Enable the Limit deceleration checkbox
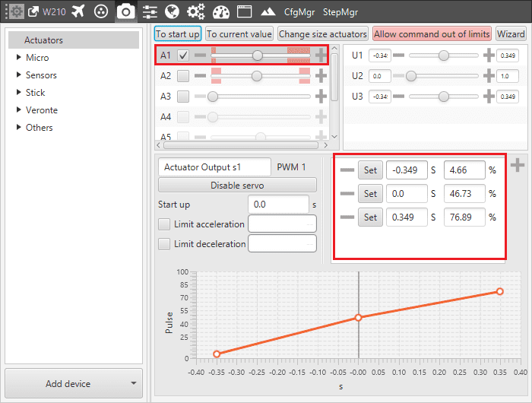The height and width of the screenshot is (403, 532). 164,244
